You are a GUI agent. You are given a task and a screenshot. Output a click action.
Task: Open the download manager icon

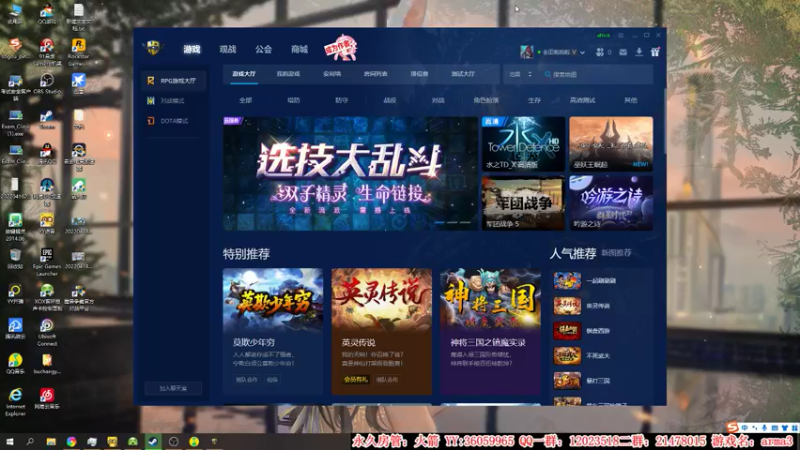point(639,52)
